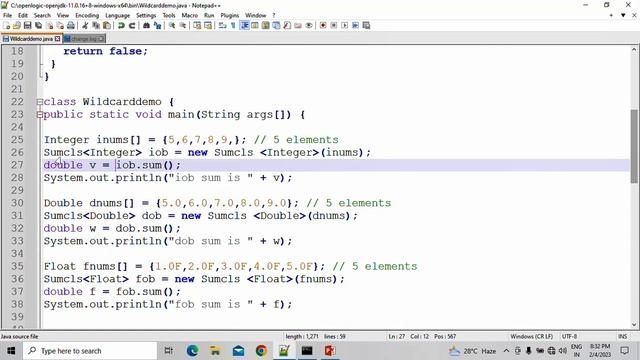Click the scrollbar down arrow

[x=633, y=324]
